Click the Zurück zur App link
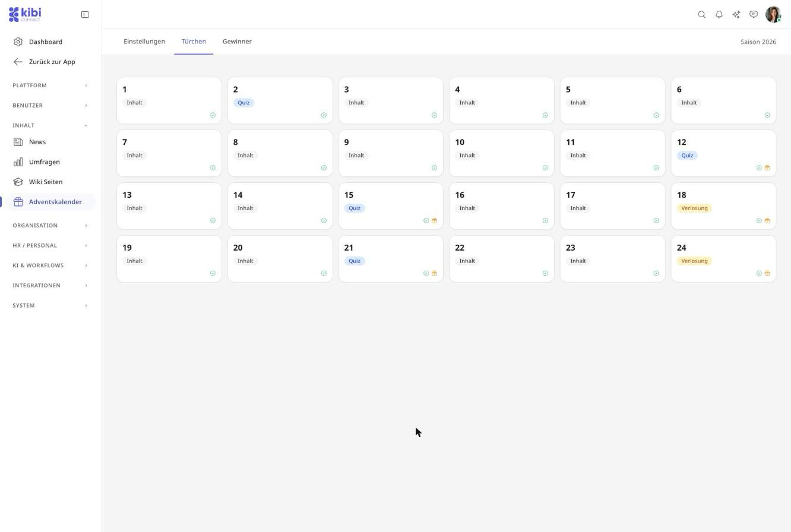This screenshot has width=791, height=532. pyautogui.click(x=51, y=62)
